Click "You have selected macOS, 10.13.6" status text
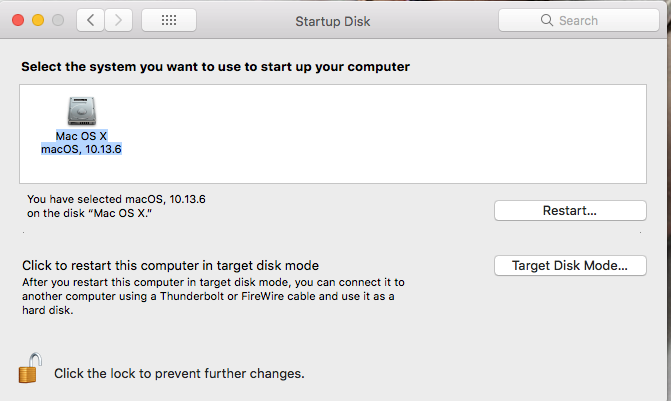 tap(116, 199)
